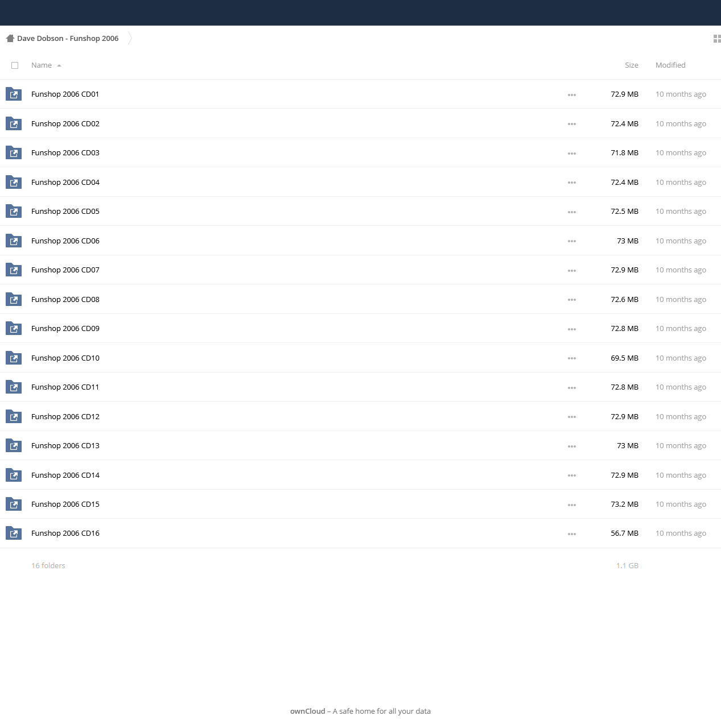721x728 pixels.
Task: Click the shared folder icon for CD10
Action: coord(14,358)
